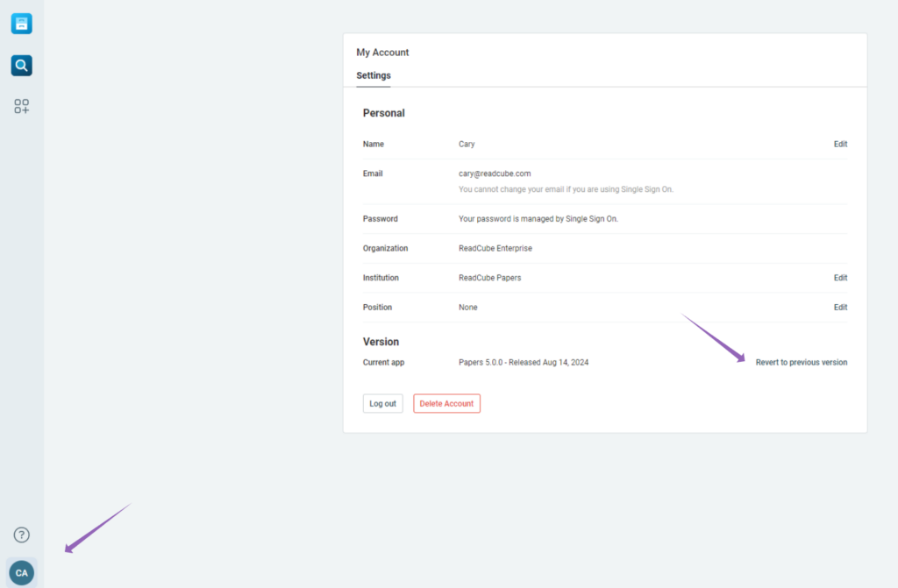The image size is (898, 588).
Task: Click the name value Cary
Action: (467, 144)
